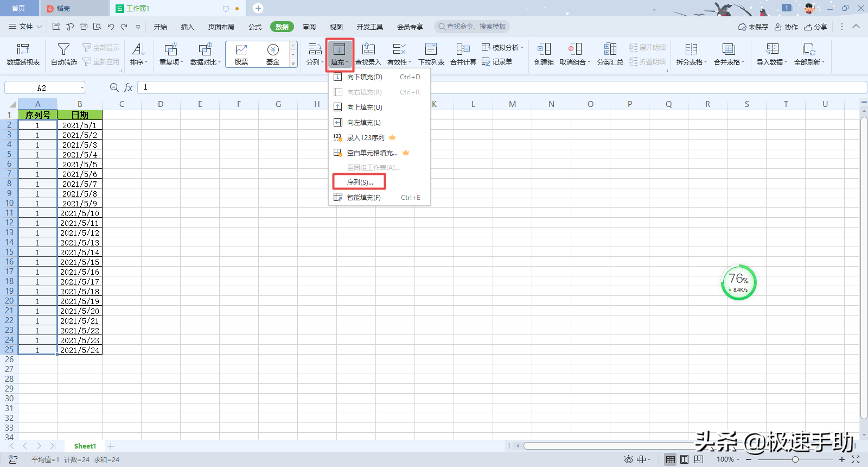The image size is (868, 467).
Task: Open the 模拟分析 what-if dropdown
Action: [x=503, y=47]
